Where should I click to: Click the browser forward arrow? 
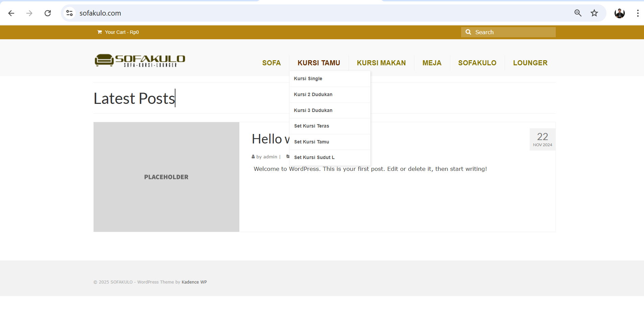(29, 13)
